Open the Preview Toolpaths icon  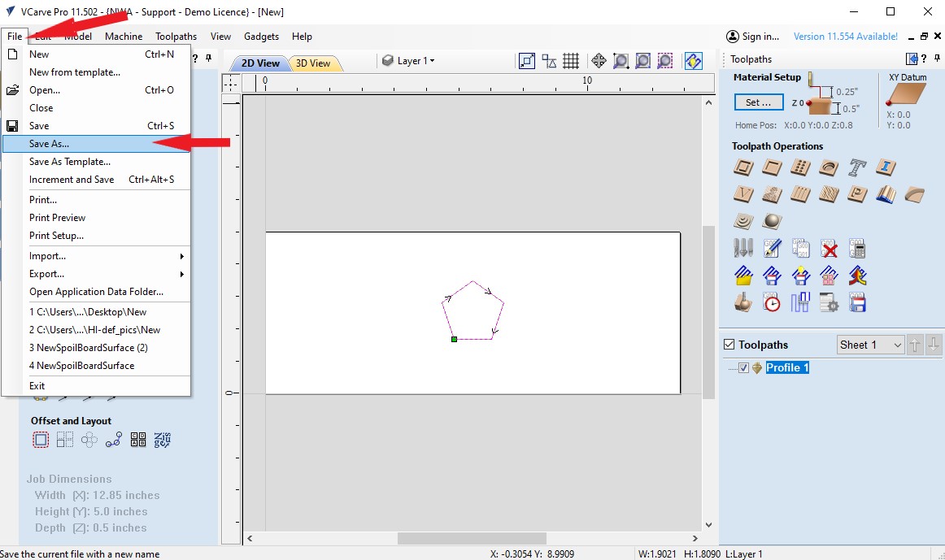tap(743, 302)
